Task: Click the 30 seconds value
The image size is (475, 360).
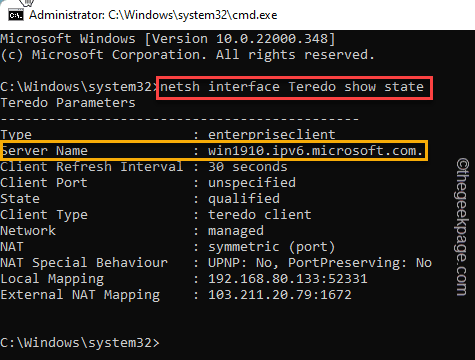Action: click(248, 167)
